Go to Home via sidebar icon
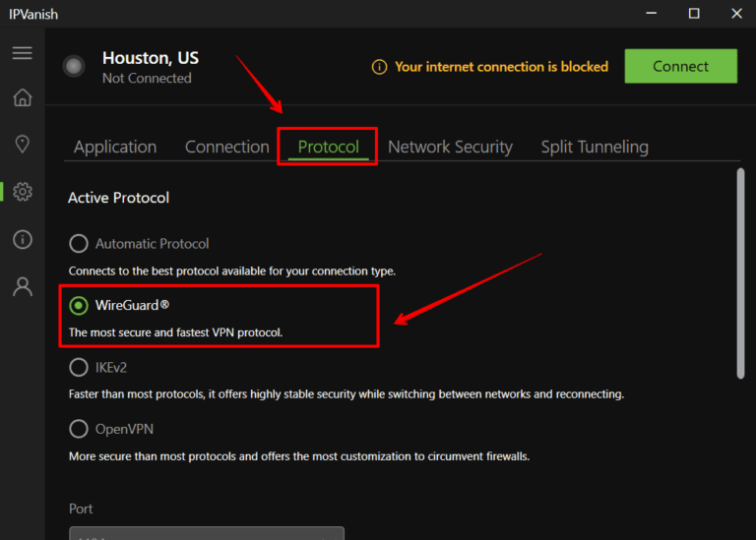Viewport: 756px width, 540px height. pos(22,97)
